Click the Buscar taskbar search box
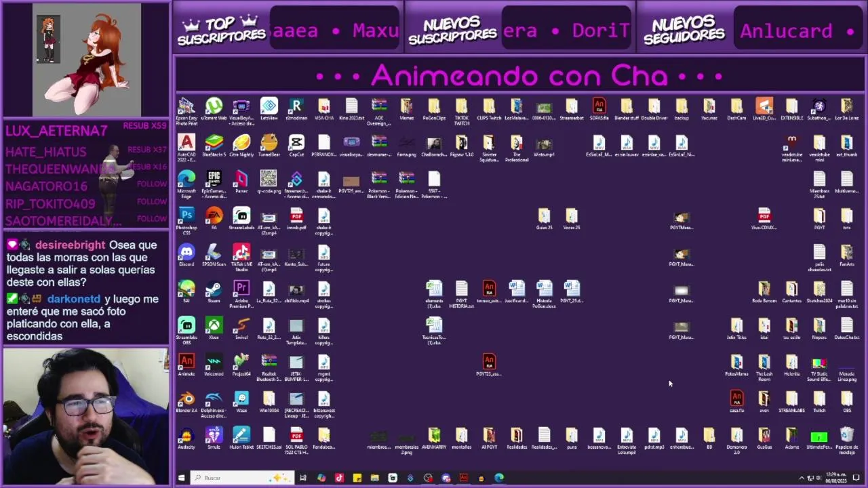Viewport: 868px width, 488px height. 241,478
